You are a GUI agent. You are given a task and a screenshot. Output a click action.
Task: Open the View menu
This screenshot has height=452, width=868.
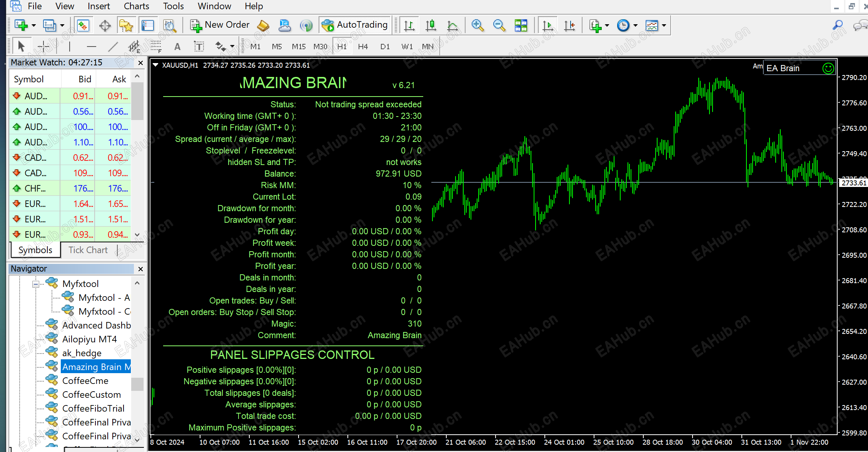click(65, 6)
